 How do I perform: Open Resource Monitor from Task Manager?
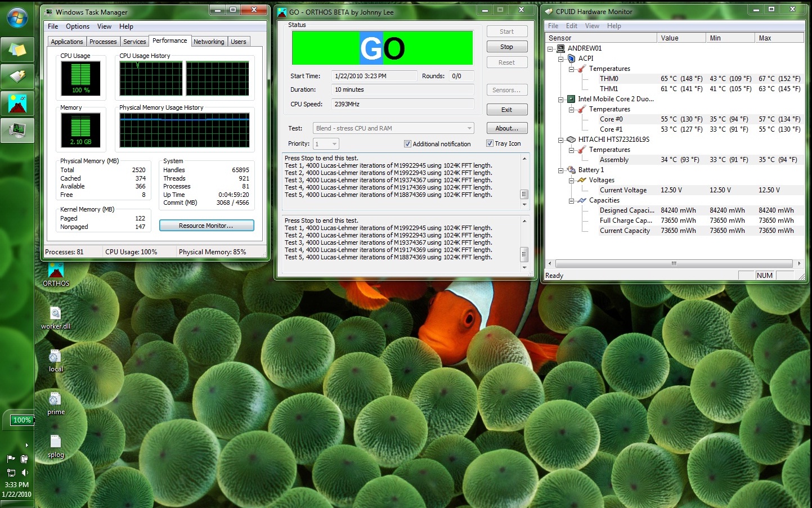pyautogui.click(x=207, y=226)
